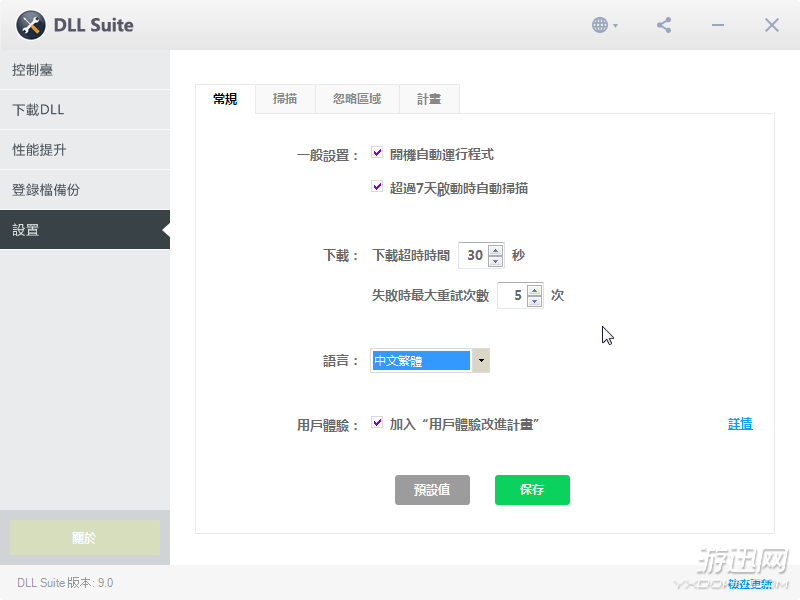800x600 pixels.
Task: Expand the 語言 dropdown arrow
Action: point(481,361)
